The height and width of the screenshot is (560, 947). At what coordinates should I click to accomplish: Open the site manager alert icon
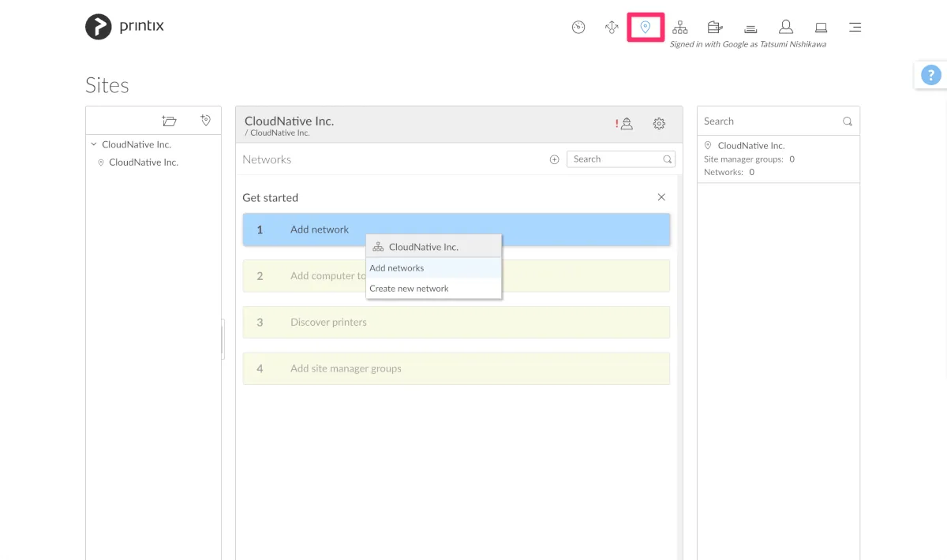[x=625, y=124]
